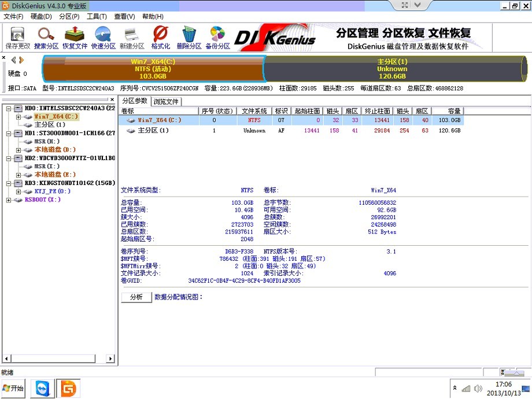Open the 查看(V) menu
Viewport: 532px width, 399px height.
pyautogui.click(x=124, y=16)
